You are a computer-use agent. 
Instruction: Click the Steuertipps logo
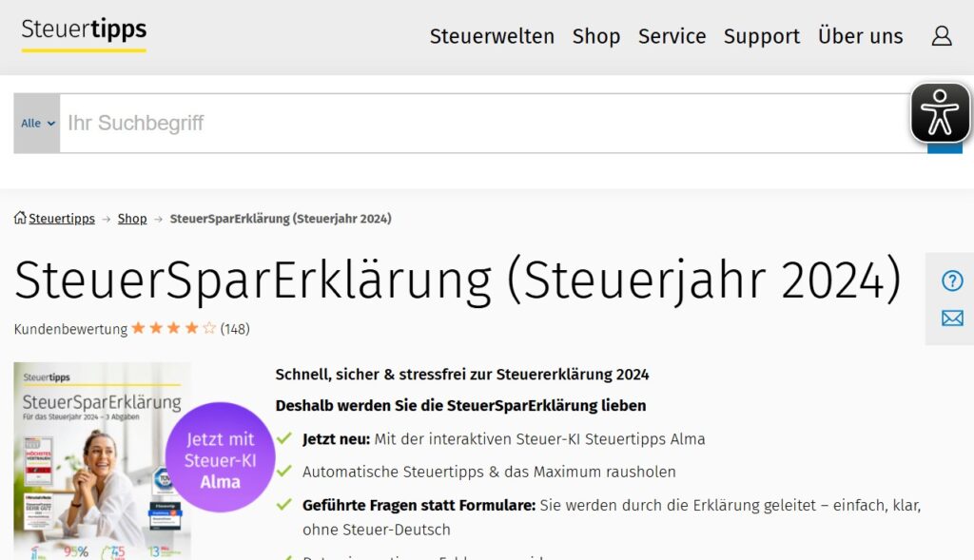click(x=83, y=30)
